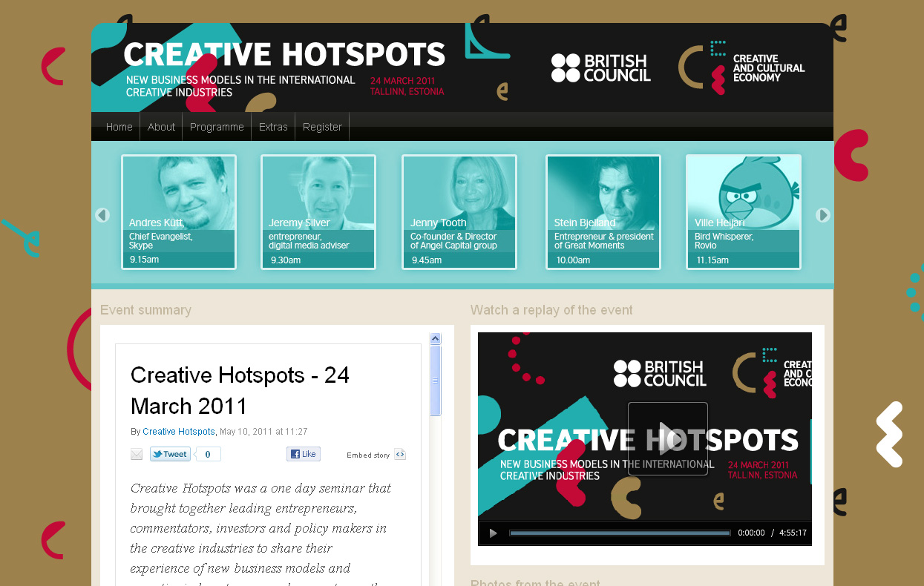This screenshot has width=924, height=586.
Task: Open the Programme menu item
Action: pyautogui.click(x=217, y=127)
